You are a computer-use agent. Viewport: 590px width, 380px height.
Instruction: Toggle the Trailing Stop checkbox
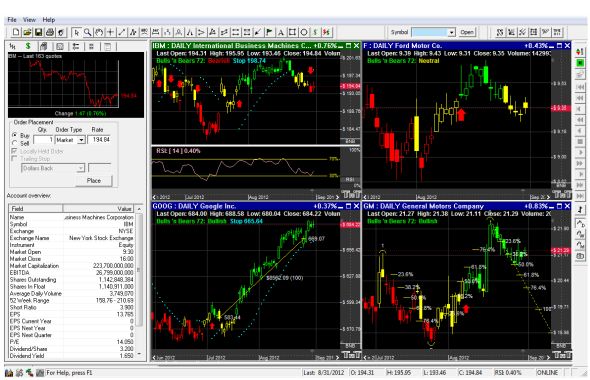(15, 158)
